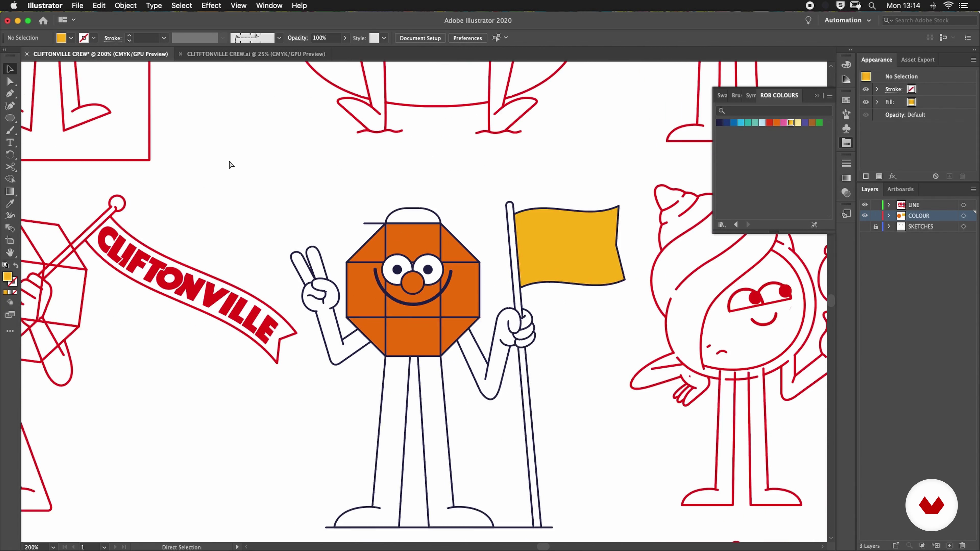Viewport: 980px width, 551px height.
Task: Open the zoom level dropdown
Action: [x=53, y=547]
